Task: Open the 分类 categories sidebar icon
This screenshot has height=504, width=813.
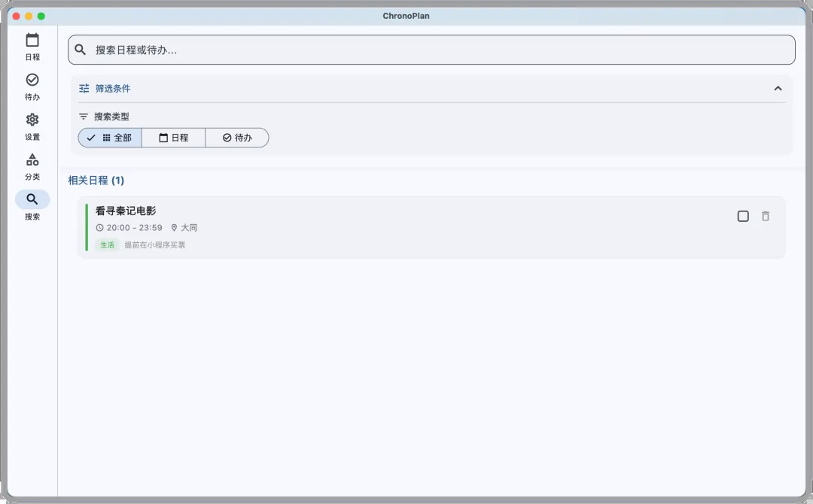Action: point(32,160)
